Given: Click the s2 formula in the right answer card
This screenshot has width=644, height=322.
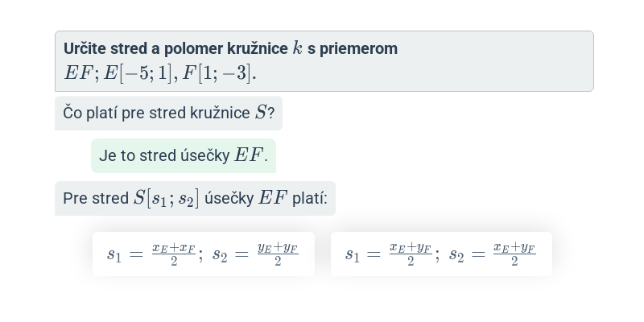Looking at the screenshot, I should [493, 254].
